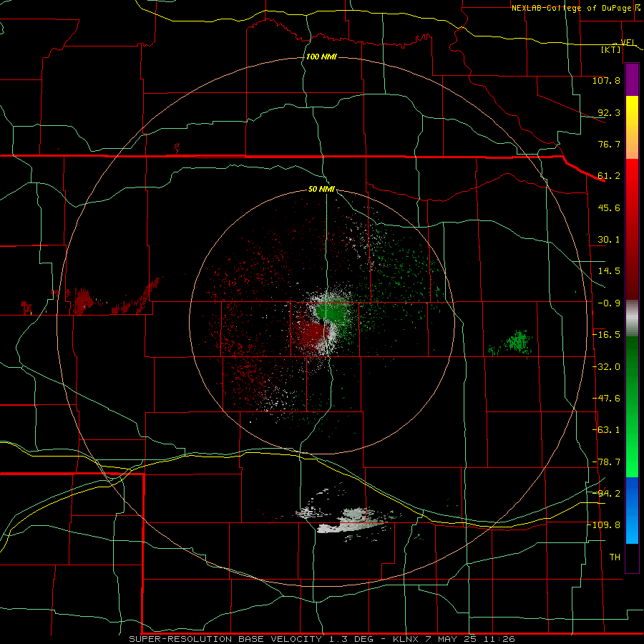Click the 100 NMI range ring label
The width and height of the screenshot is (644, 644).
[321, 57]
